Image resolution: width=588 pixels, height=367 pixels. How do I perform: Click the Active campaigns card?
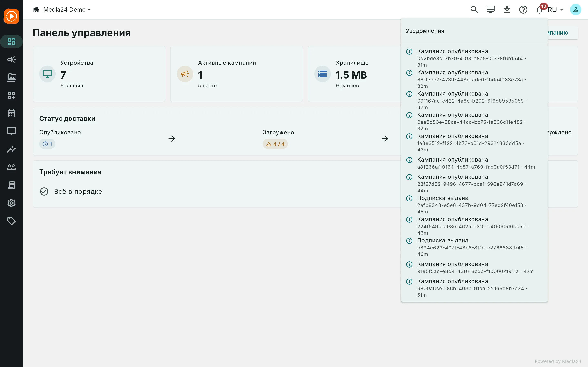click(x=236, y=74)
